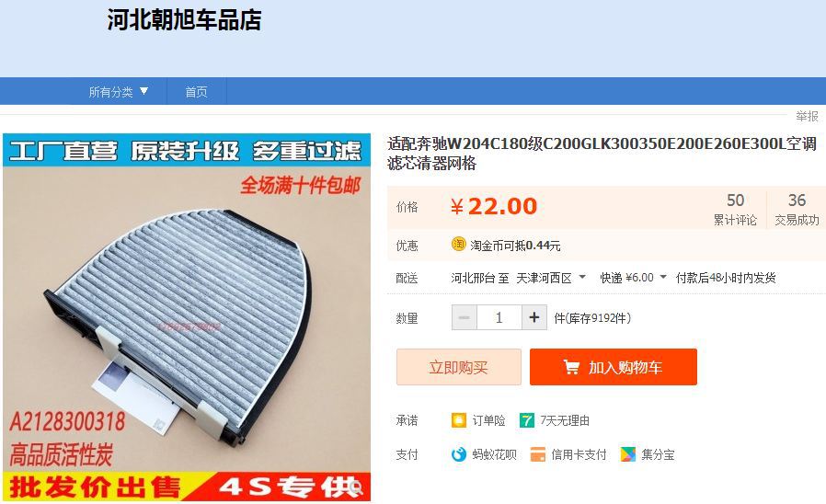The width and height of the screenshot is (826, 504).
Task: Click the 订单险 order insurance icon
Action: click(x=459, y=420)
